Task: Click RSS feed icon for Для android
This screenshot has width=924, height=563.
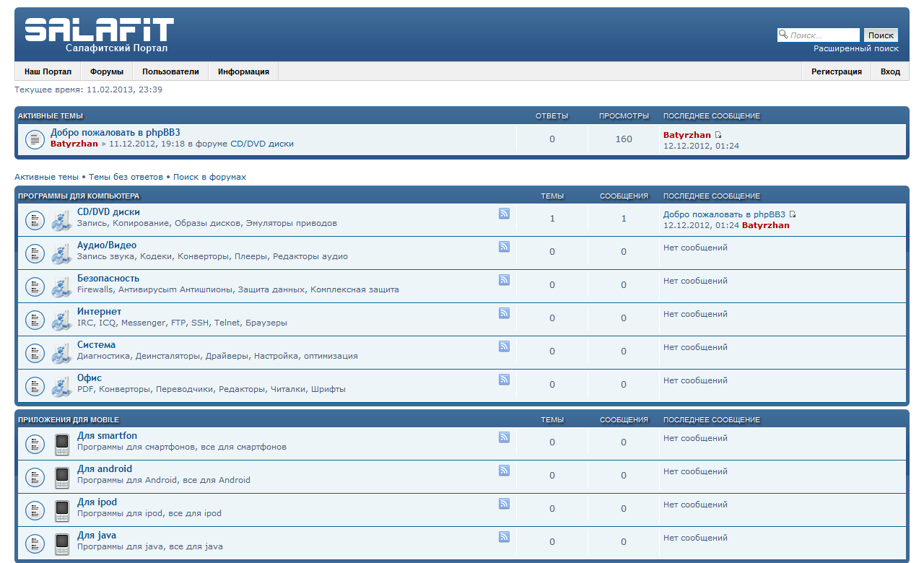Action: (504, 471)
